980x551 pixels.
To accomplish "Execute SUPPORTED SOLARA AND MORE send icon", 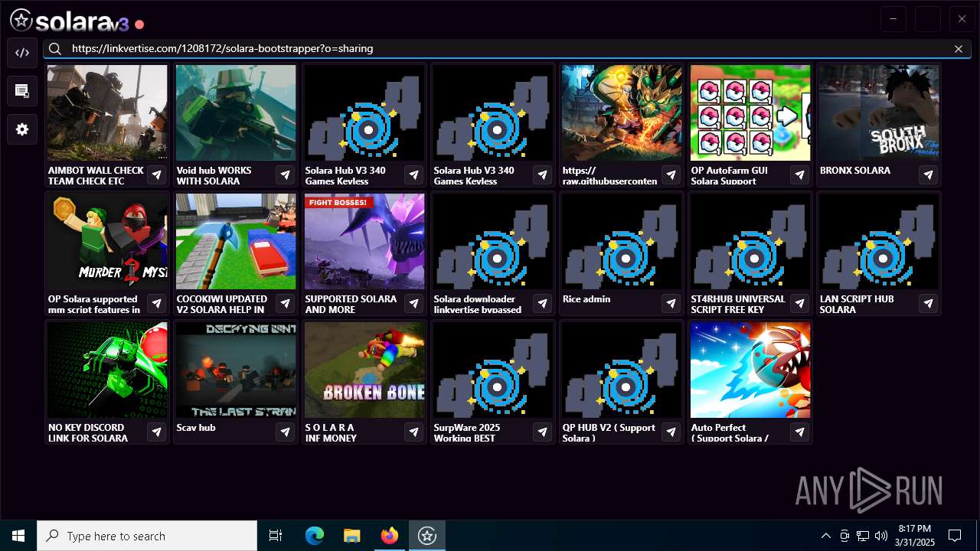I will coord(414,304).
